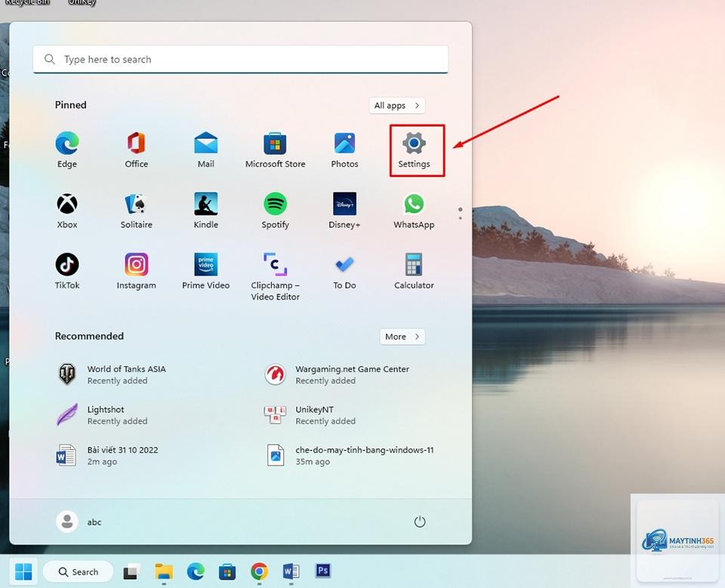Open Microsoft Store from taskbar
This screenshot has height=588, width=725.
(227, 572)
